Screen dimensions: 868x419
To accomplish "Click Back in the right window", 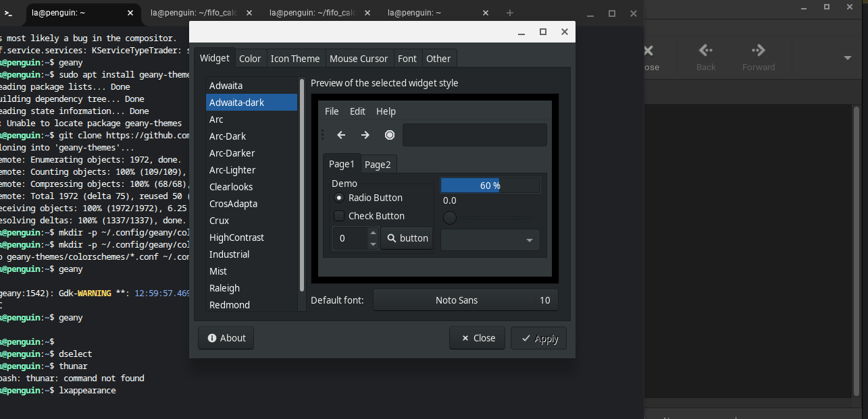I will (x=706, y=57).
